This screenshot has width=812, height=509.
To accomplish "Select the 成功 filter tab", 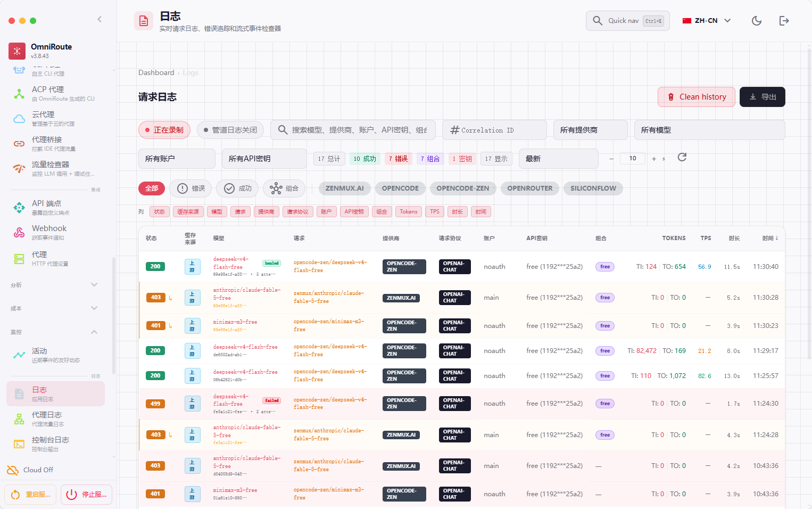I will point(238,188).
